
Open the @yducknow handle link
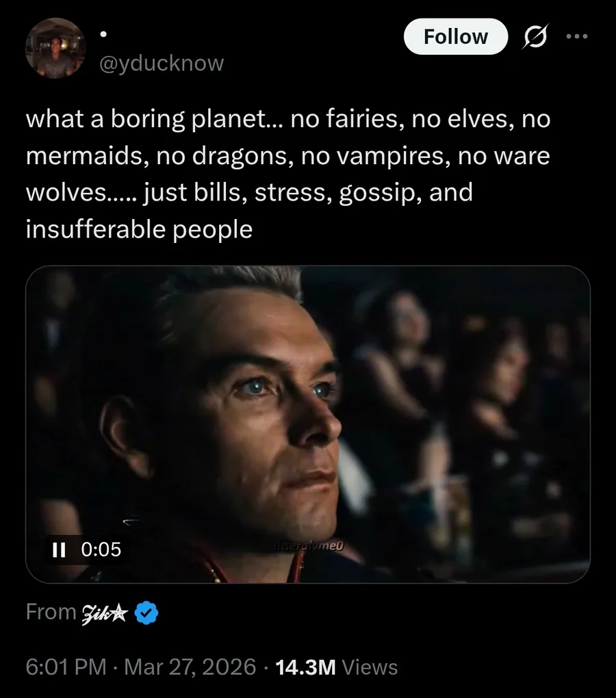click(x=162, y=64)
